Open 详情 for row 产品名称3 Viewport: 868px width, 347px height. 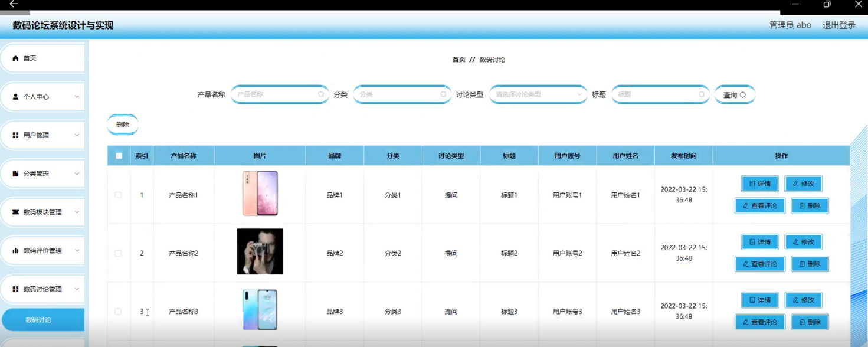[760, 300]
